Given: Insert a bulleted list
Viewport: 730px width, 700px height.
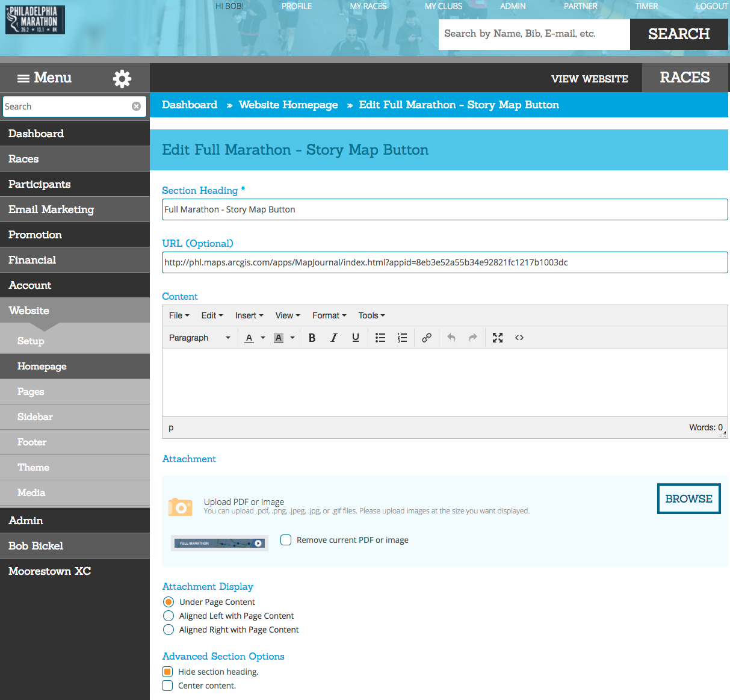Looking at the screenshot, I should point(380,338).
